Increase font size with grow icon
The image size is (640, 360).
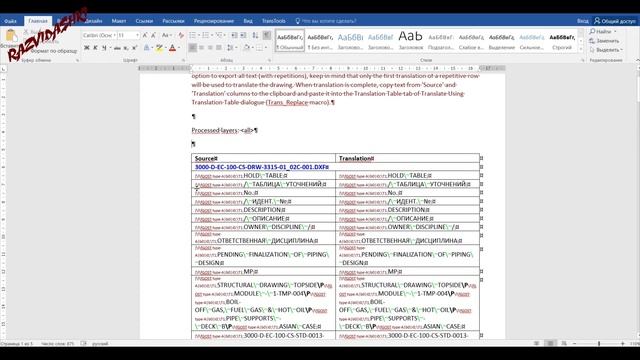click(145, 36)
